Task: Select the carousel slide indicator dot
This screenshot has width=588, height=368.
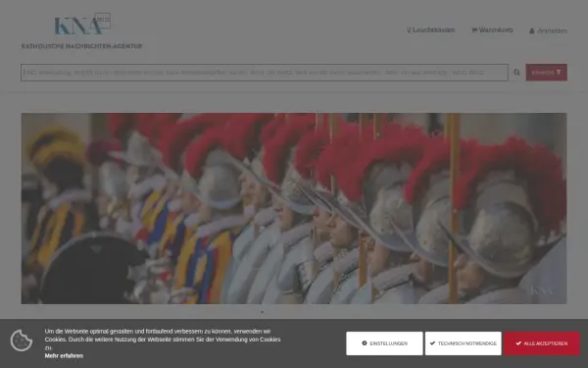Action: 262,312
